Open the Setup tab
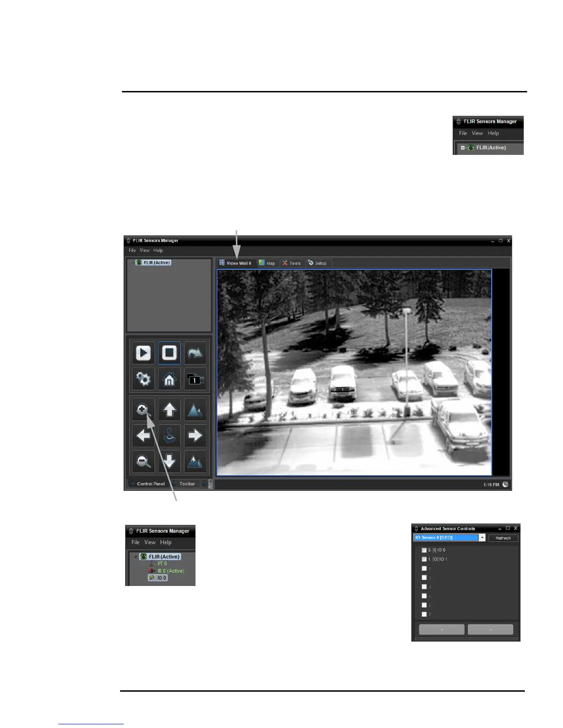The width and height of the screenshot is (563, 728). (x=317, y=263)
